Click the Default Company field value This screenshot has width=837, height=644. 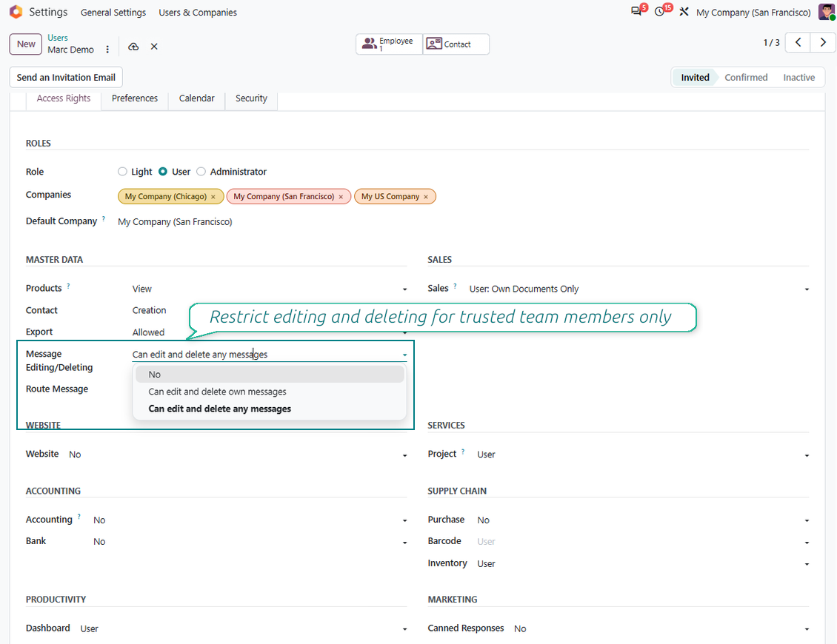click(175, 222)
